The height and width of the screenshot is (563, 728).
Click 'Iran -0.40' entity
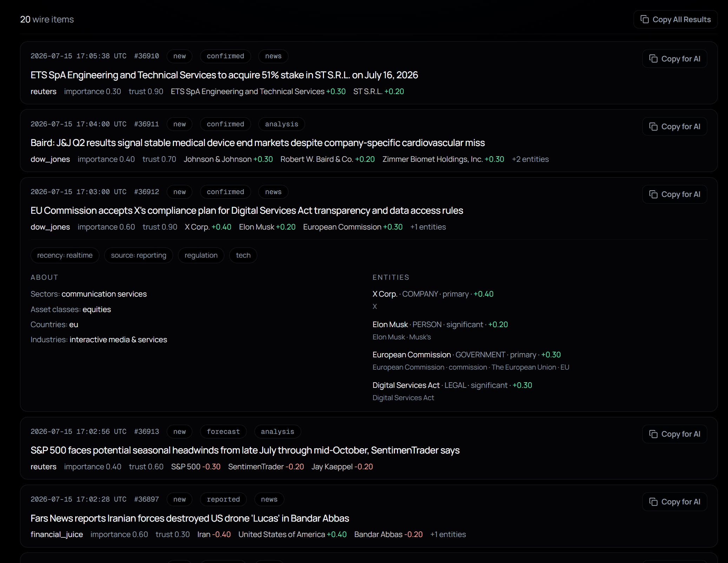tap(214, 534)
